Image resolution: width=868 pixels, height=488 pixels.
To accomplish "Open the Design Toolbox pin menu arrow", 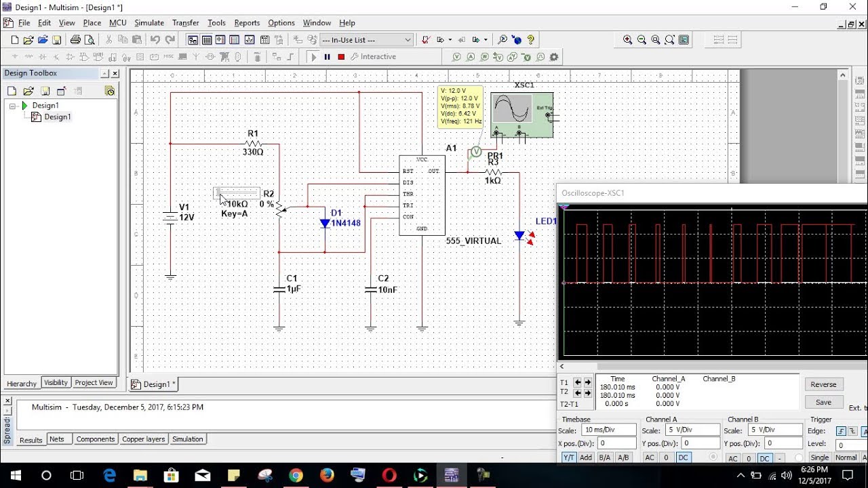I will click(x=104, y=73).
